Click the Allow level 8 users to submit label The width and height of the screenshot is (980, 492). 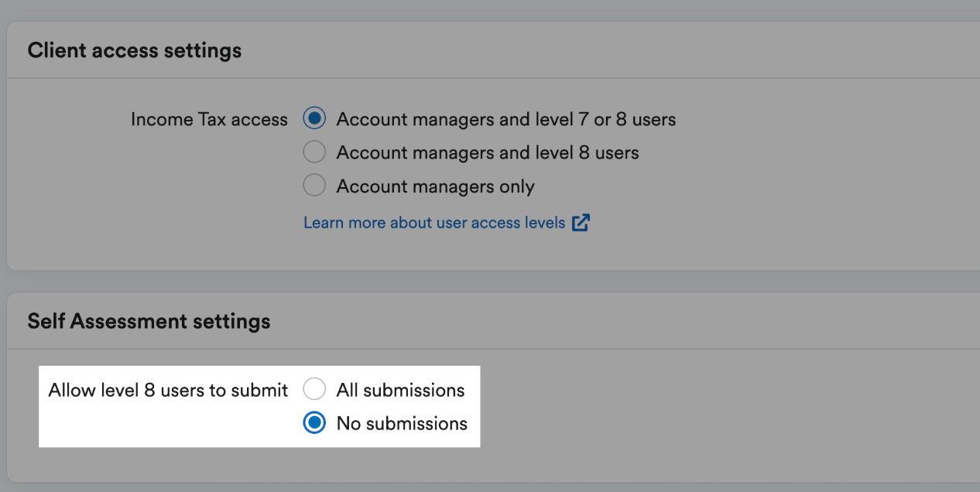[x=168, y=390]
